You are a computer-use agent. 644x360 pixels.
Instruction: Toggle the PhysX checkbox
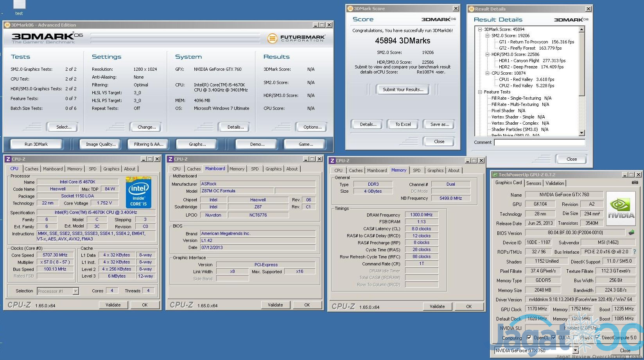pyautogui.click(x=576, y=338)
